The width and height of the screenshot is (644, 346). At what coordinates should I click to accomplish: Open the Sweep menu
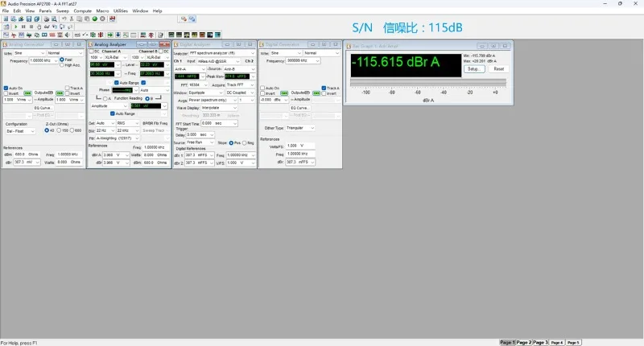[63, 11]
